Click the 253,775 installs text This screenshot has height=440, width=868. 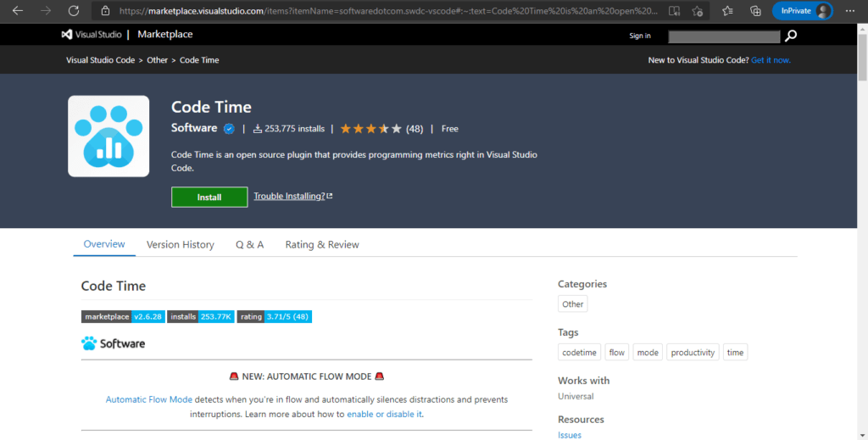tap(294, 128)
